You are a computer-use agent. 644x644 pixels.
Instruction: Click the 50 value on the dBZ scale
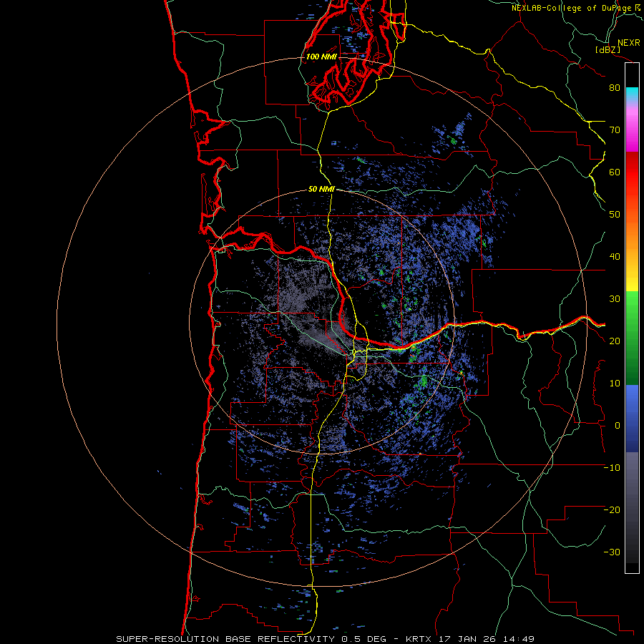(x=615, y=215)
